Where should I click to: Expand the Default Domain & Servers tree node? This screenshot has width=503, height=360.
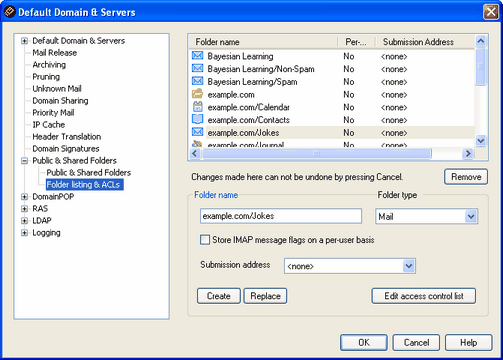pos(24,41)
